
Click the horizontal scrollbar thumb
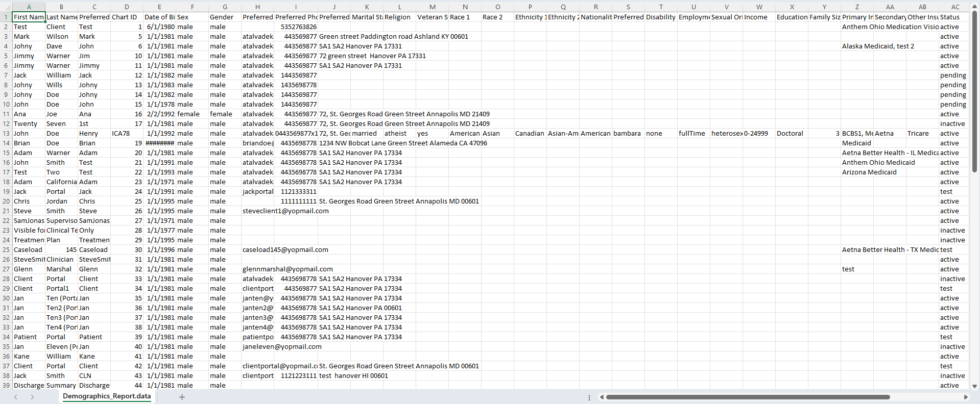(748, 397)
